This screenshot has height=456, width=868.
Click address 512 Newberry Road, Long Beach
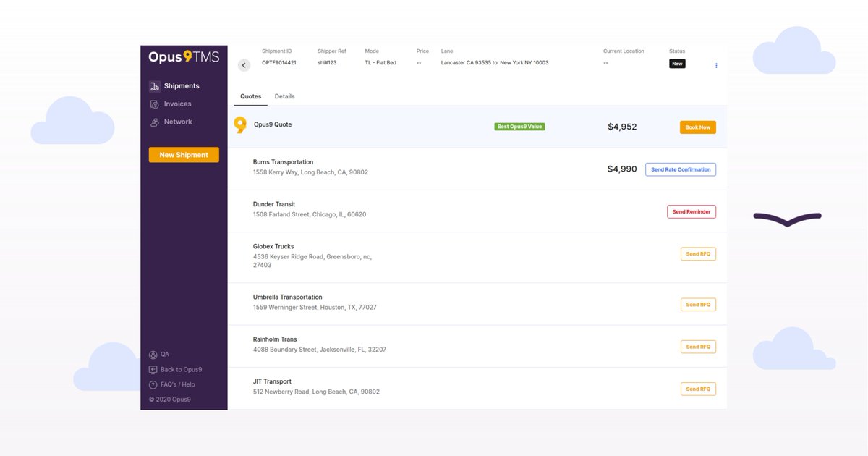[x=316, y=392]
